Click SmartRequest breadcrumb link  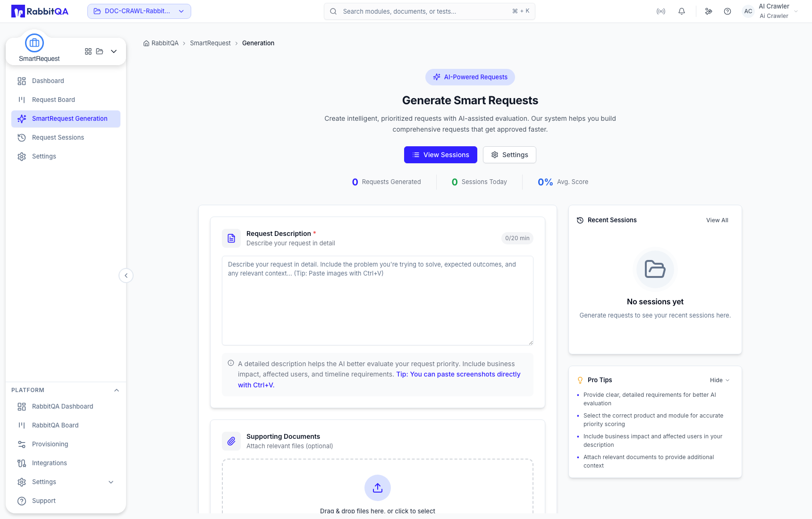click(211, 43)
